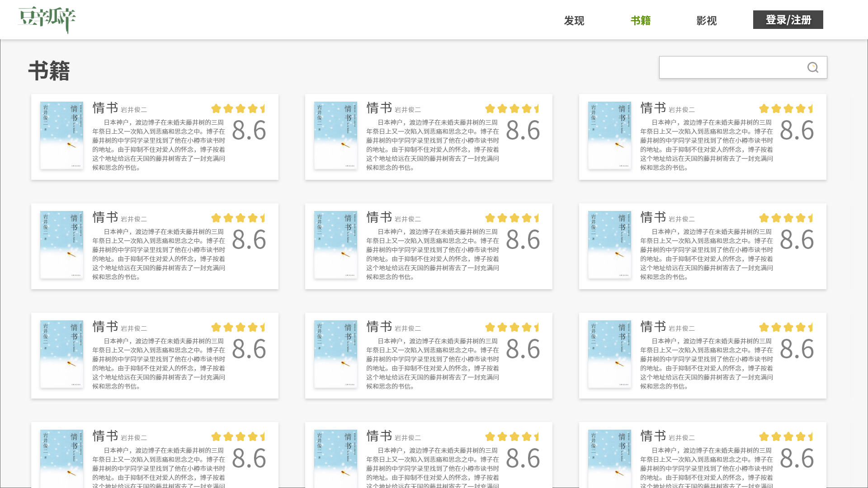
Task: Open the 发现 navigation tab
Action: click(574, 20)
